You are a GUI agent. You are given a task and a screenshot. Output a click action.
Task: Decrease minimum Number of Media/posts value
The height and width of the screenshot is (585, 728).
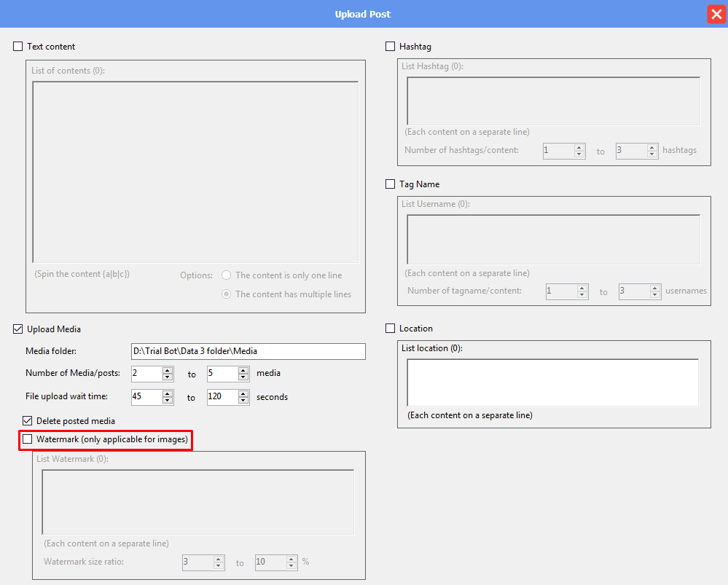[x=168, y=377]
